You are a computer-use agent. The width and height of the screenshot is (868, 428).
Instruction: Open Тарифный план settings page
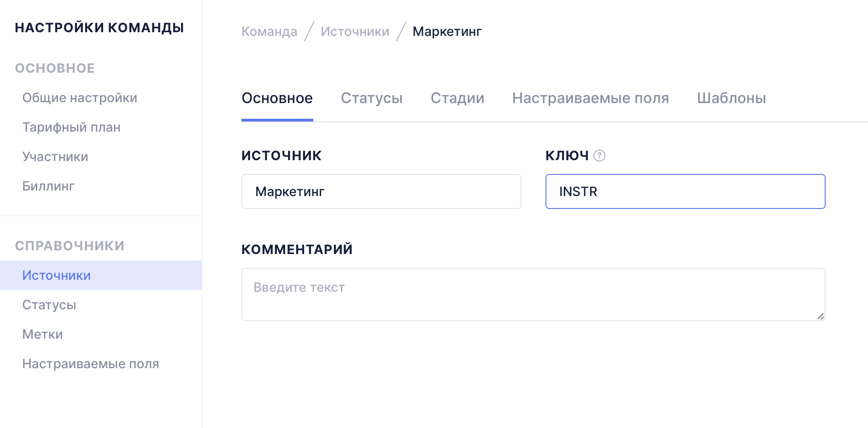(71, 127)
